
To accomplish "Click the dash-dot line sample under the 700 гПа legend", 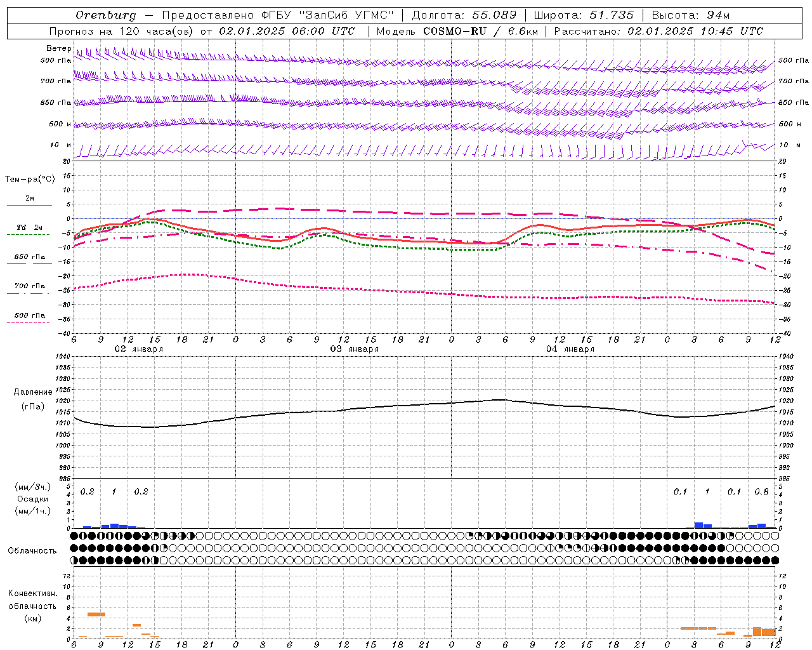I will tap(29, 293).
